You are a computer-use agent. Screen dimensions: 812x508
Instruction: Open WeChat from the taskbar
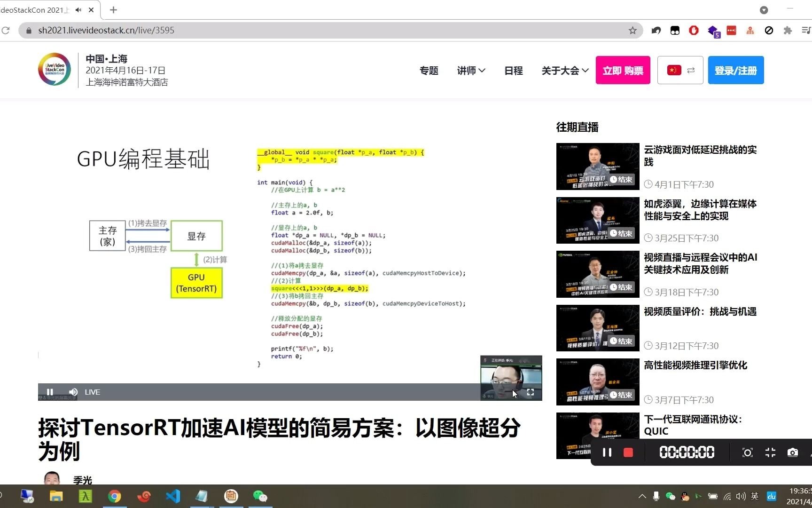click(260, 496)
